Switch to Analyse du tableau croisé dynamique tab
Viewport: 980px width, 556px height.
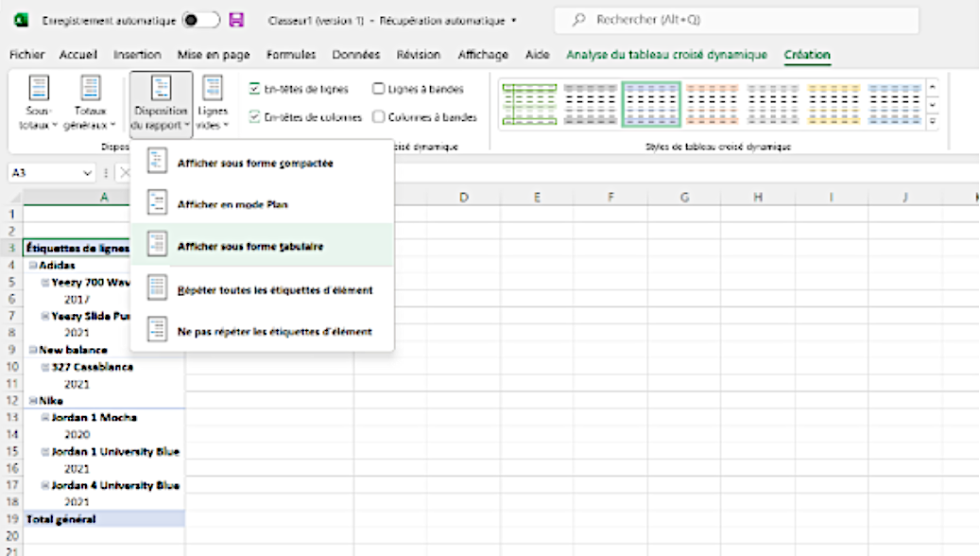point(666,55)
